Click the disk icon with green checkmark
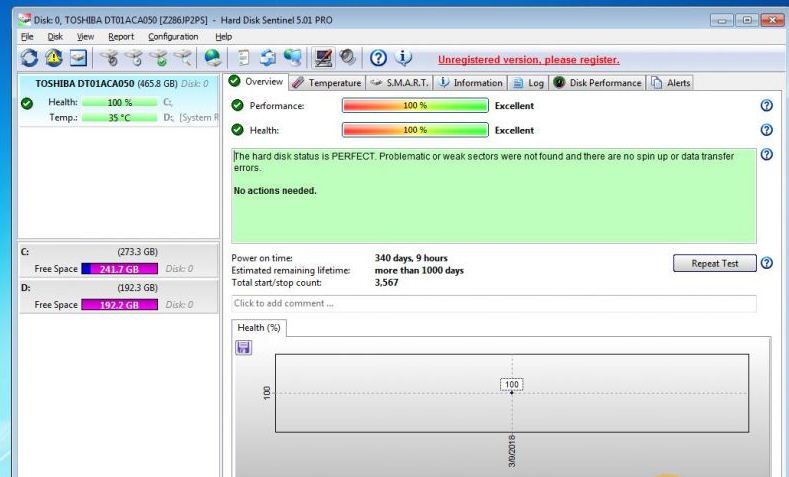The width and height of the screenshot is (789, 477). [x=160, y=58]
